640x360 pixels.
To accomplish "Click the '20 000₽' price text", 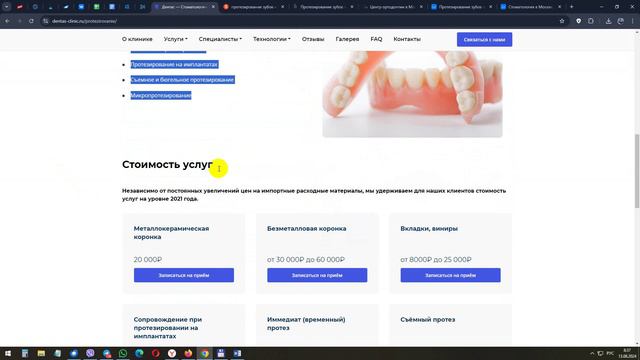I will tap(148, 260).
